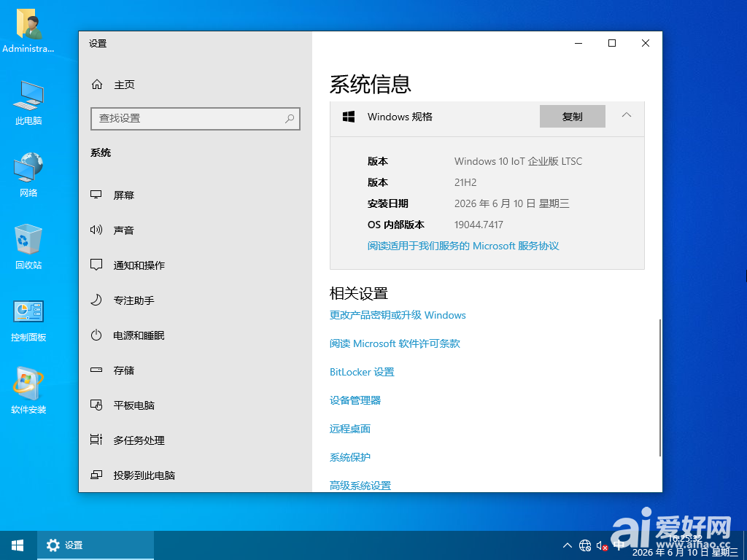This screenshot has height=560, width=747.
Task: Click the install date 2026 年 6 月 10 日 星期三
Action: 511,204
